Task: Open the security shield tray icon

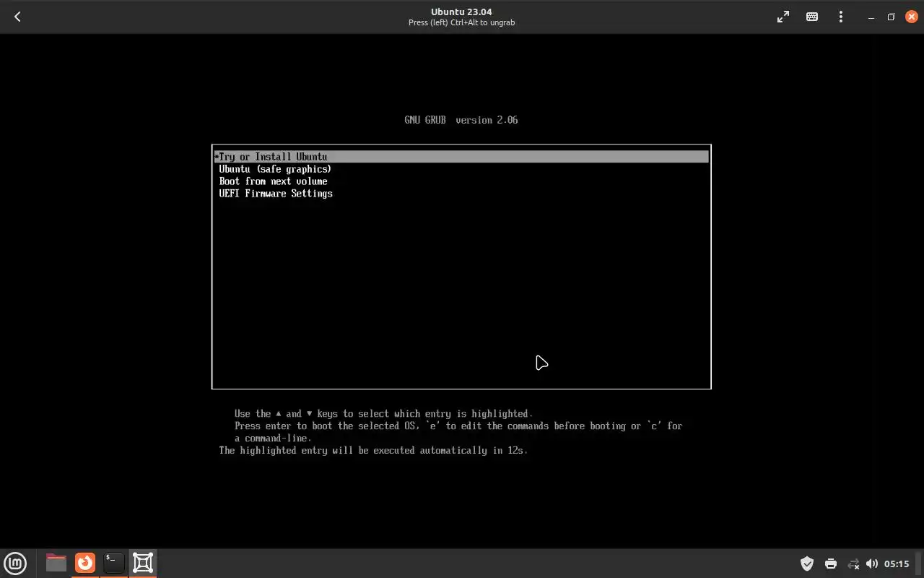Action: pos(807,564)
